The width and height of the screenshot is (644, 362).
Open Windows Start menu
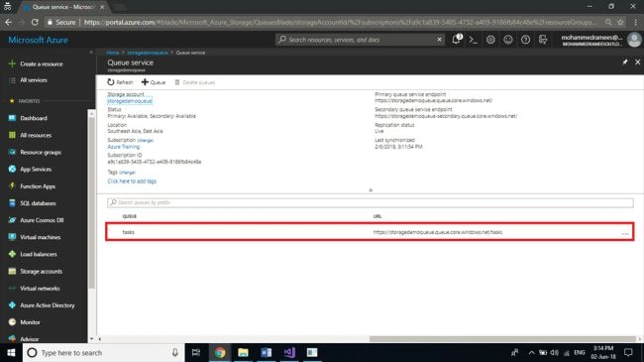point(11,352)
